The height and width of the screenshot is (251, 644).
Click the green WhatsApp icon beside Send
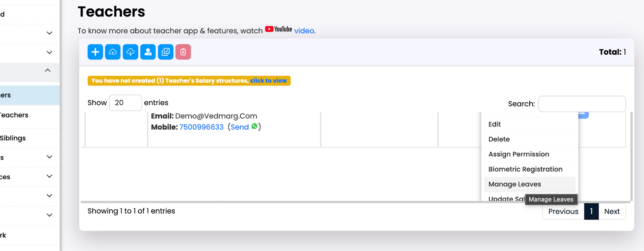(x=254, y=127)
